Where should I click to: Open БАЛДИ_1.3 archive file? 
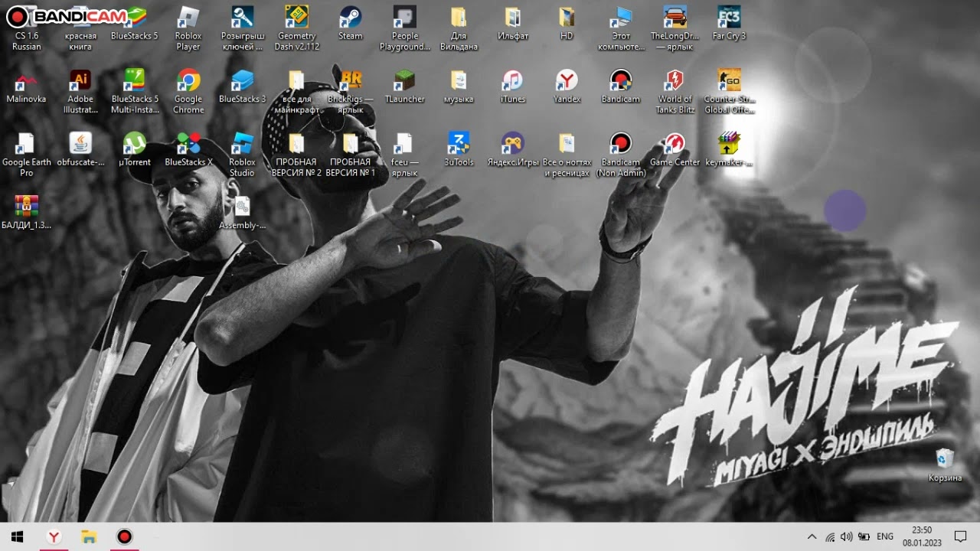[27, 214]
